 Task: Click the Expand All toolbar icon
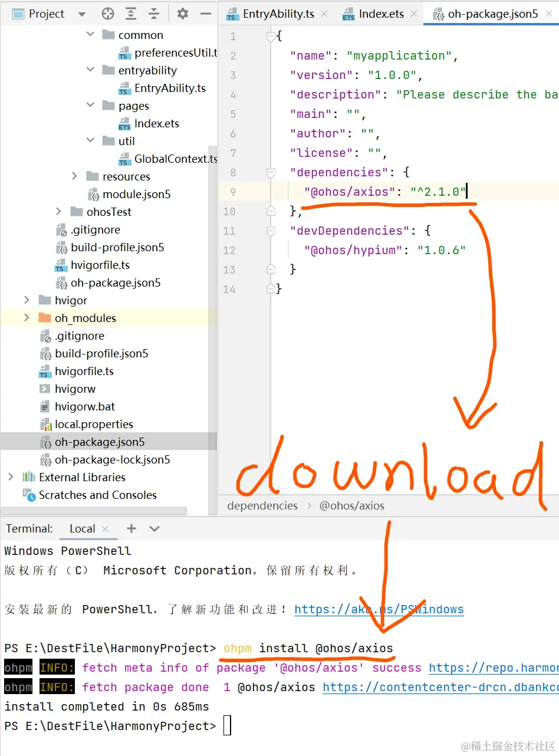pos(131,14)
